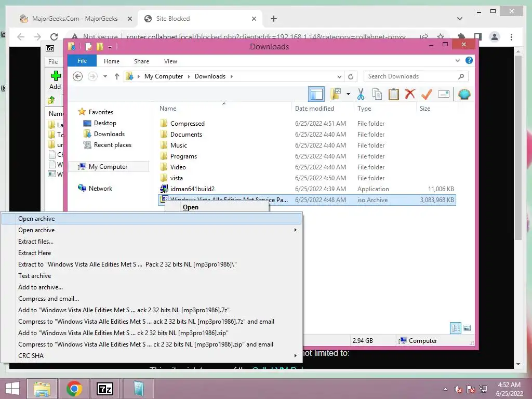Expand the CRC SHA submenu
Viewport: 532px width, 399px height.
(295, 355)
